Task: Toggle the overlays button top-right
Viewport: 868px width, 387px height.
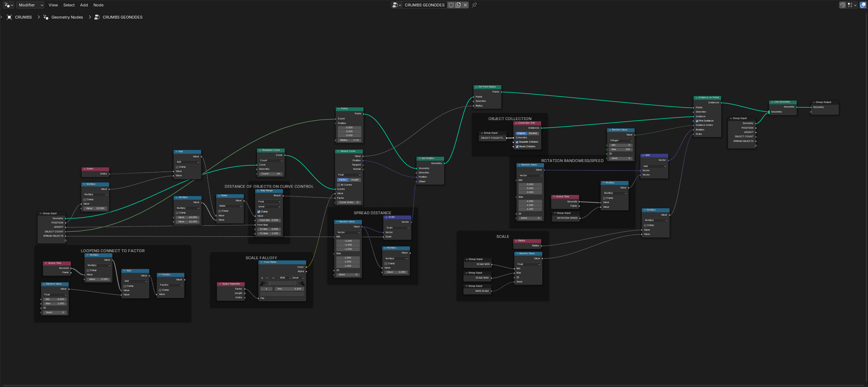Action: [863, 5]
